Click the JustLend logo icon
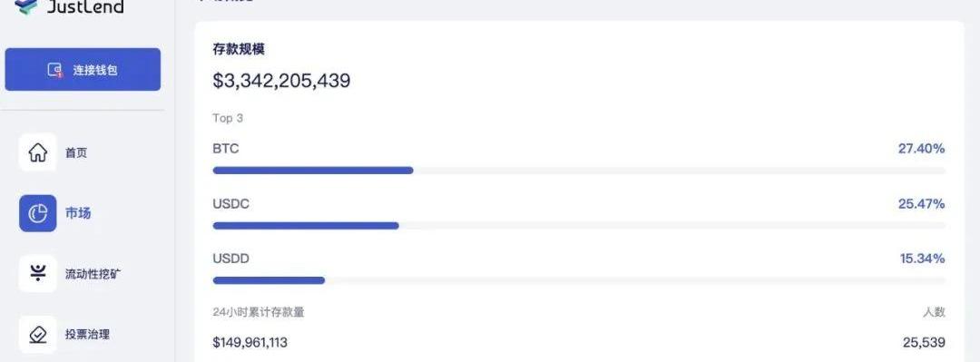Image resolution: width=980 pixels, height=362 pixels. click(x=26, y=7)
